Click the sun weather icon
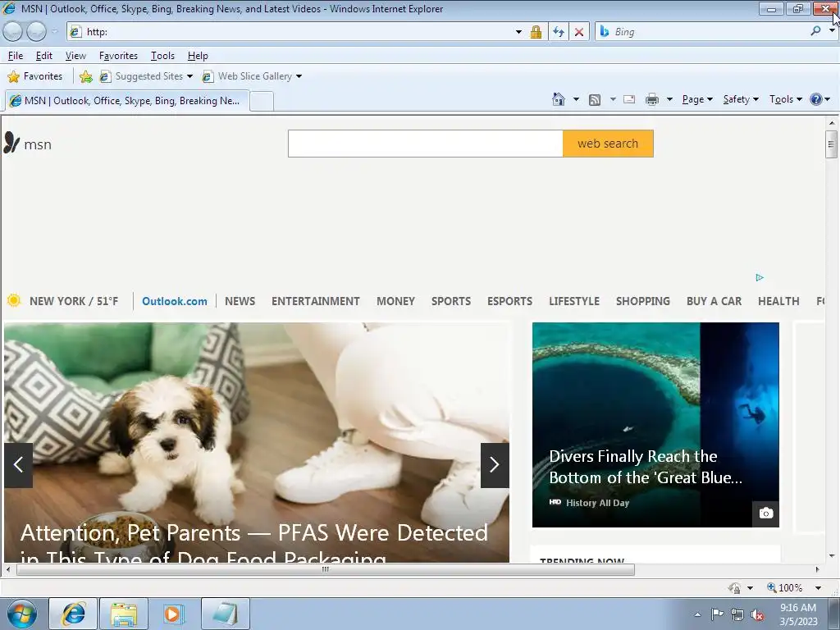This screenshot has height=630, width=840. click(14, 300)
